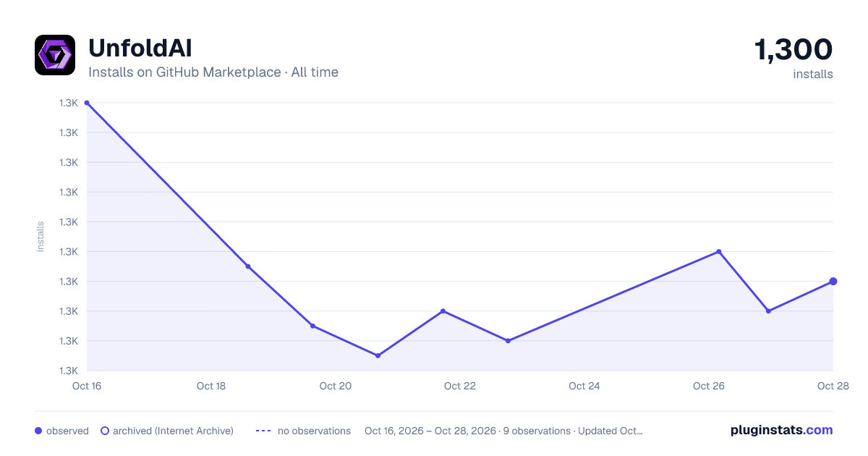Select the data point just before Oct 22
The width and height of the screenshot is (868, 456).
click(443, 311)
